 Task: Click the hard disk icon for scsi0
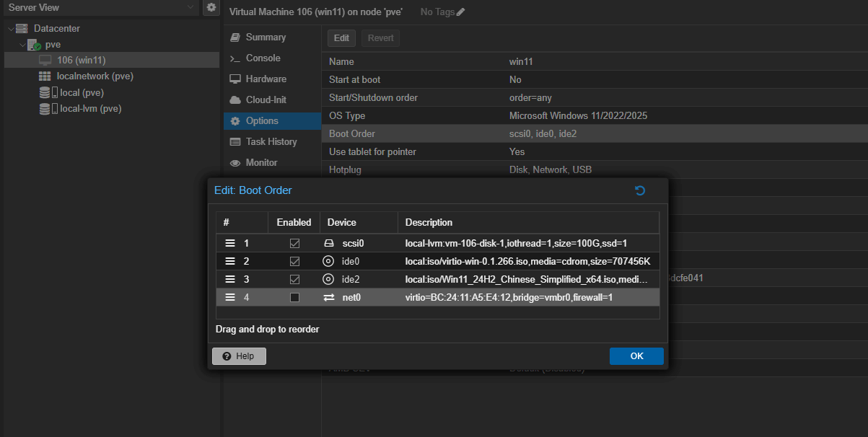328,244
